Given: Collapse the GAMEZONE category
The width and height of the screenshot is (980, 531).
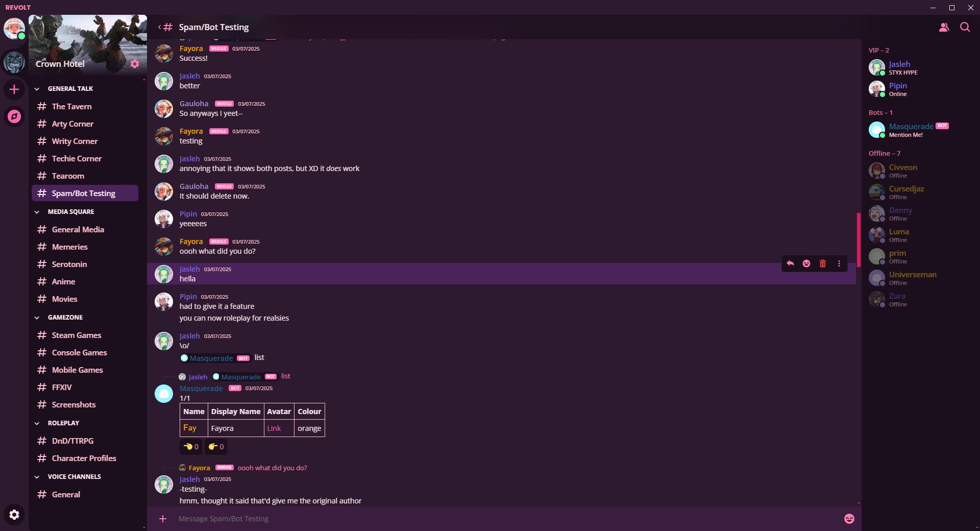Looking at the screenshot, I should tap(37, 318).
